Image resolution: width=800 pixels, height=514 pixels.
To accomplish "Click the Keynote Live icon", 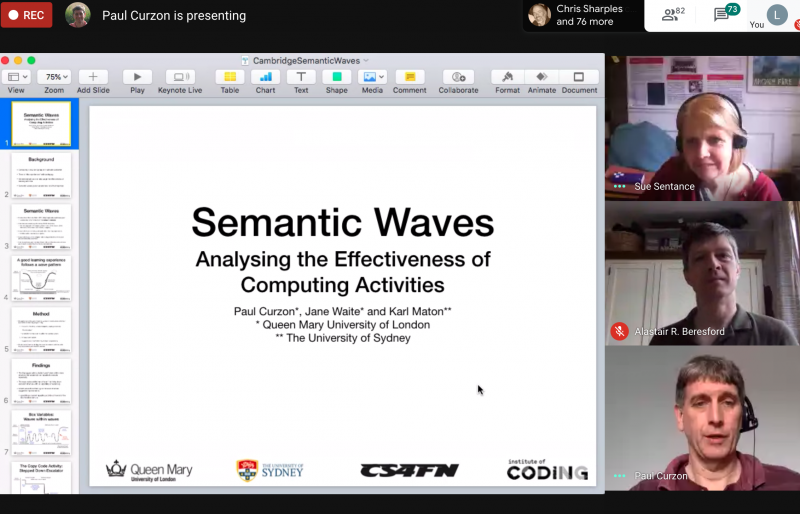I will [x=180, y=77].
